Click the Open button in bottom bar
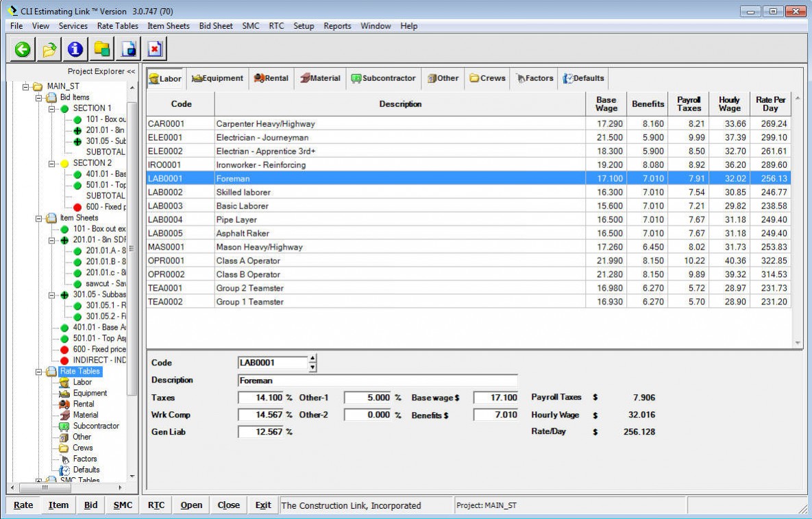This screenshot has height=519, width=812. pos(191,505)
